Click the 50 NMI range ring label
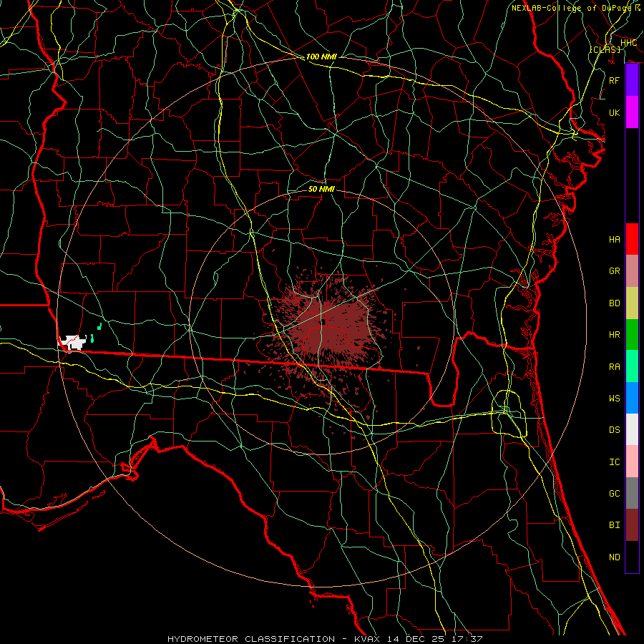This screenshot has width=644, height=644. click(x=321, y=189)
